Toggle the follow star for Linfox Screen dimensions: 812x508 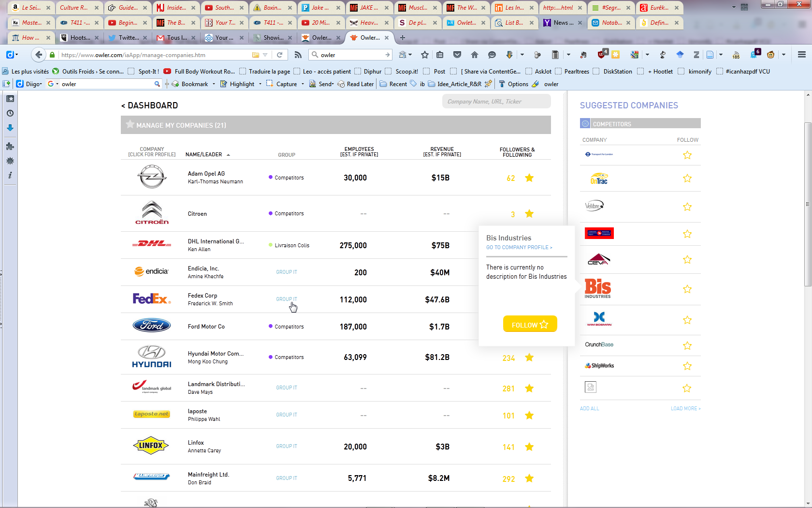coord(529,447)
